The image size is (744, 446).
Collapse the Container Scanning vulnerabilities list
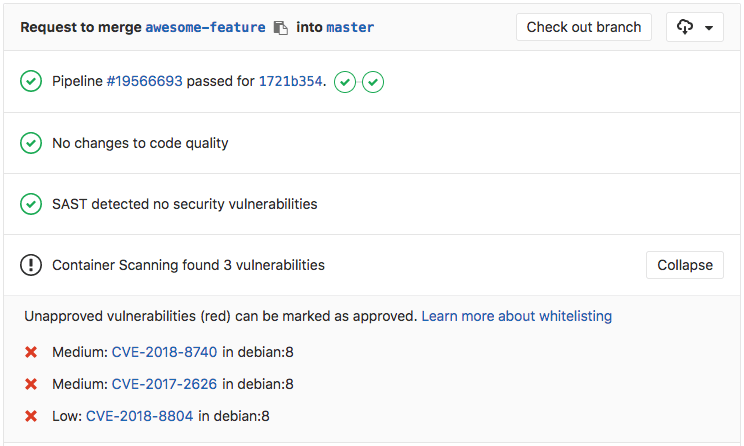coord(685,265)
